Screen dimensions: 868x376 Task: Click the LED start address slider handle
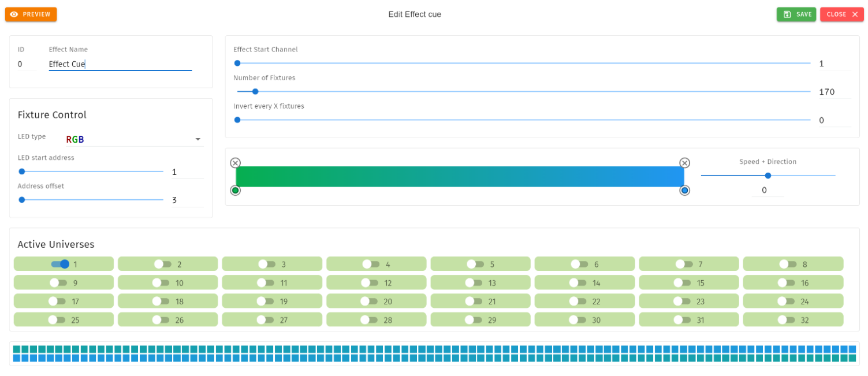point(22,172)
